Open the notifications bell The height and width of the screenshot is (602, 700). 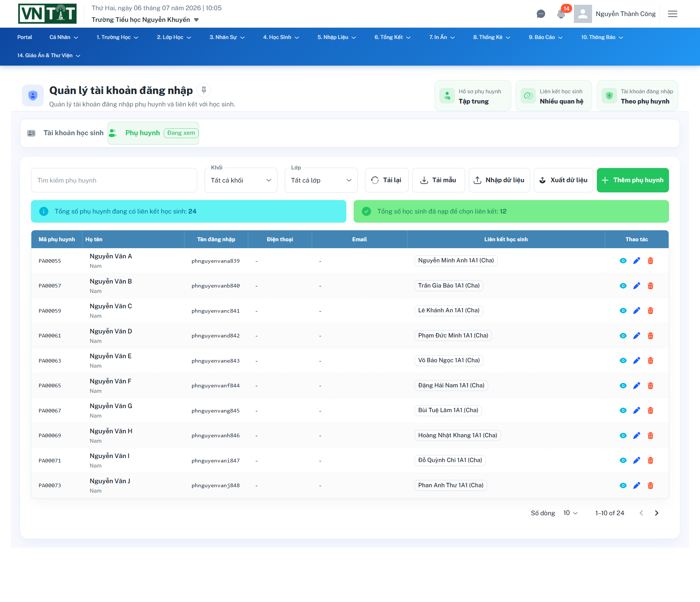coord(561,14)
